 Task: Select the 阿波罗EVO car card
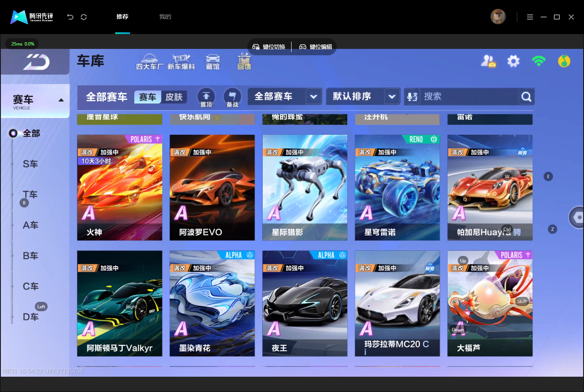coord(212,187)
